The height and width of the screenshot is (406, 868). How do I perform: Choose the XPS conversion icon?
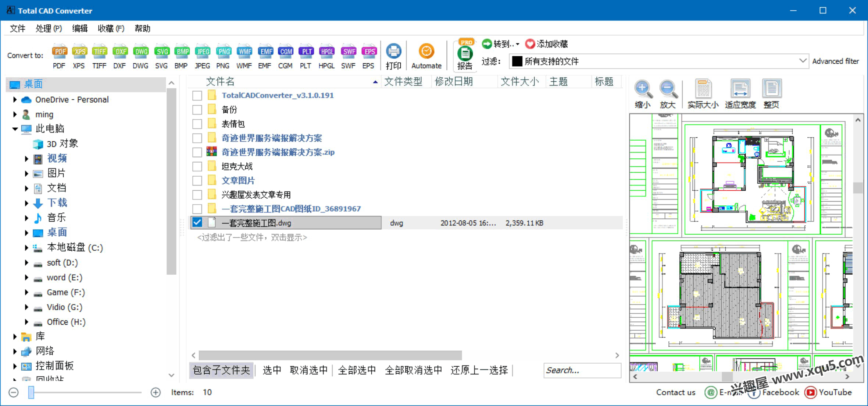pos(79,56)
